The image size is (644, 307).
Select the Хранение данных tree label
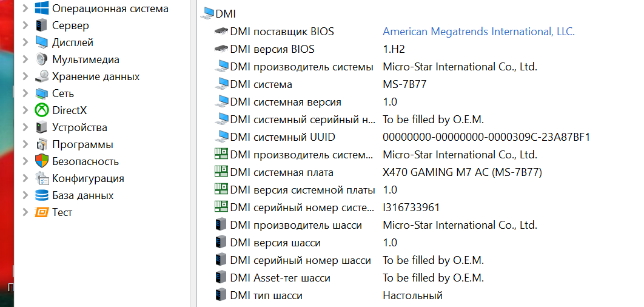click(96, 76)
